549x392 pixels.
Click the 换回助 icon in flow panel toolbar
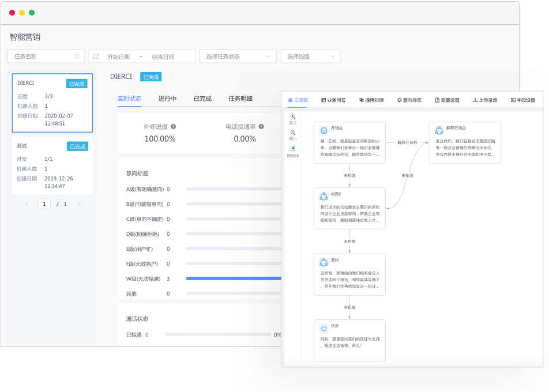[x=293, y=149]
